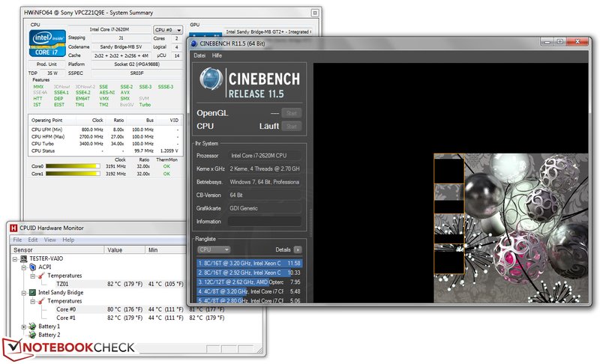The width and height of the screenshot is (600, 364).
Task: Click the Platform value Socket G2 (rPGA988B)
Action: (136, 64)
